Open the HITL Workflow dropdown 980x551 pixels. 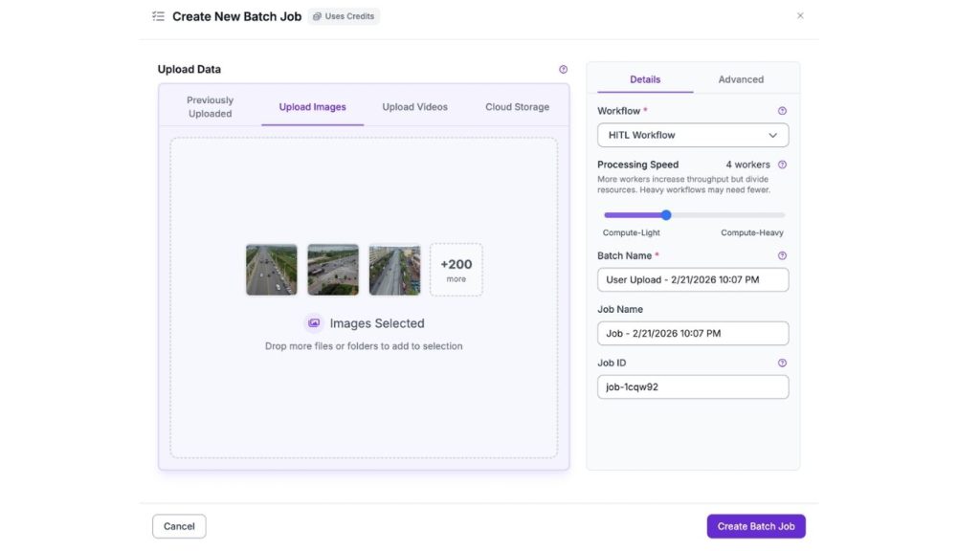[x=693, y=135]
